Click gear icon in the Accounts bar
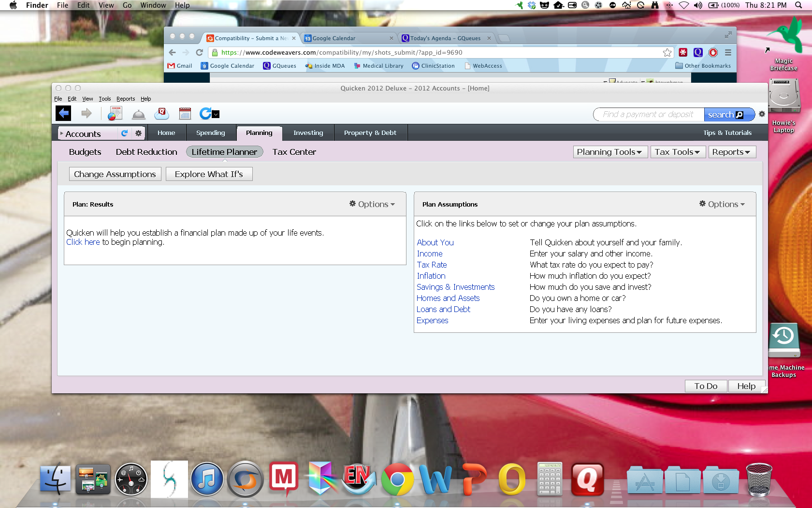Viewport: 812px width, 508px height. (139, 133)
